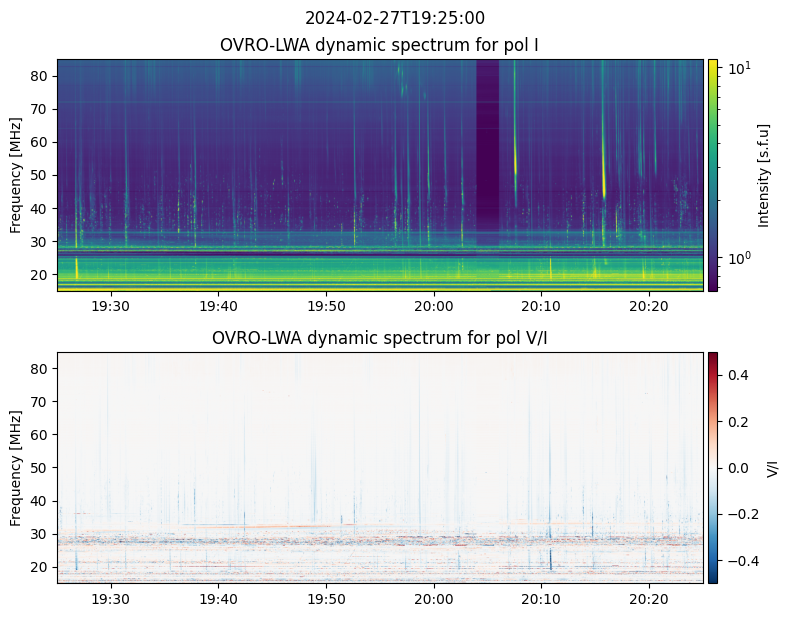790x617 pixels.
Task: Click the 20:20 tick label under lower plot
Action: (x=649, y=599)
